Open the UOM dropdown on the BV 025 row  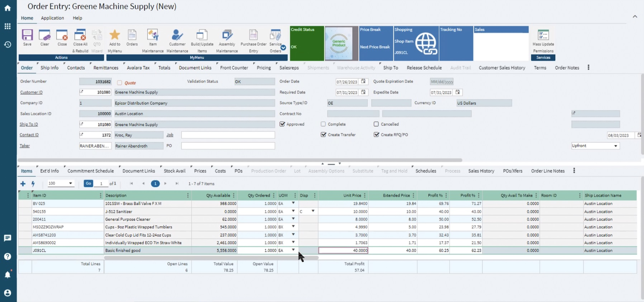coord(293,203)
